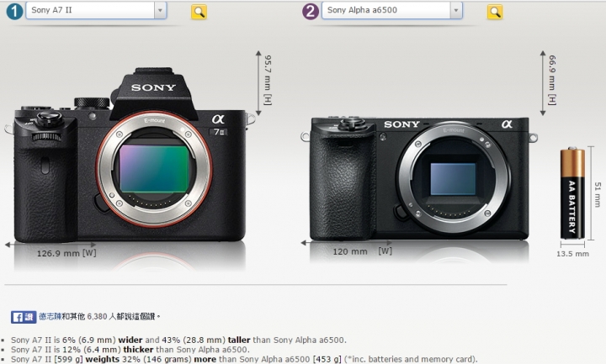606x364 pixels.
Task: Click the 51 mm battery height label
Action: 598,194
